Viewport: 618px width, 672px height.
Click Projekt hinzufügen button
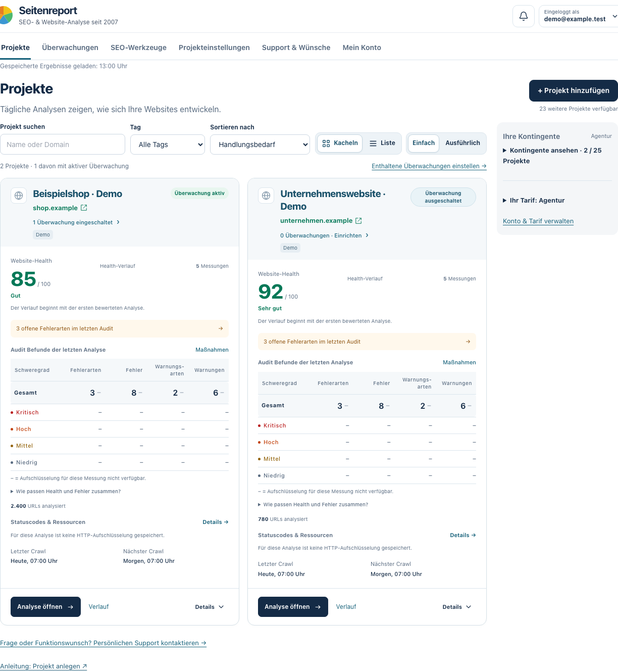click(574, 90)
